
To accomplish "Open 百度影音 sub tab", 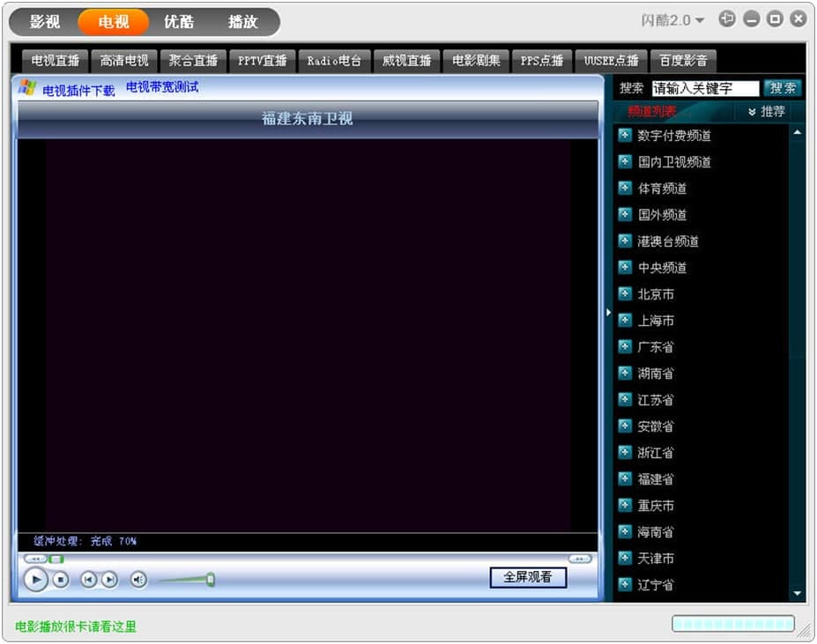I will pos(683,61).
